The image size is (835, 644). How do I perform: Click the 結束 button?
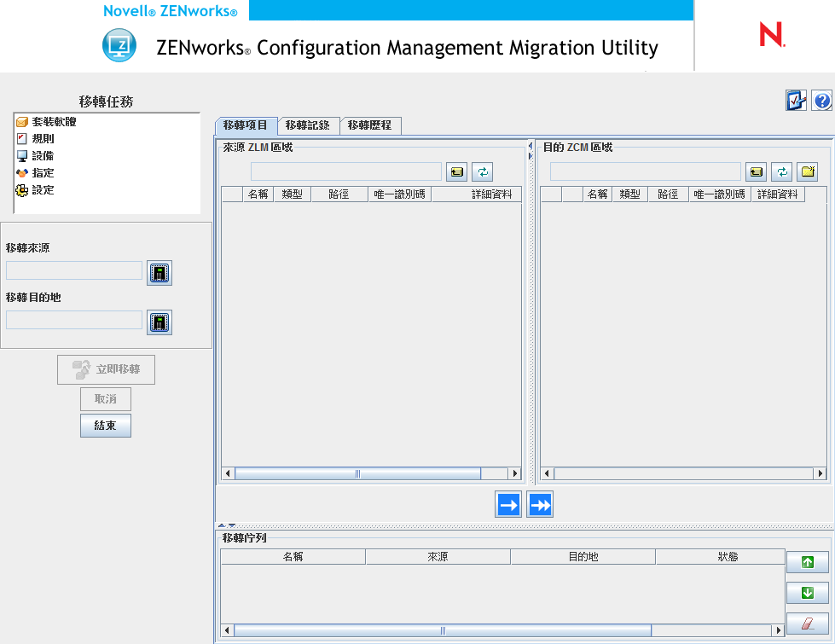click(x=106, y=426)
